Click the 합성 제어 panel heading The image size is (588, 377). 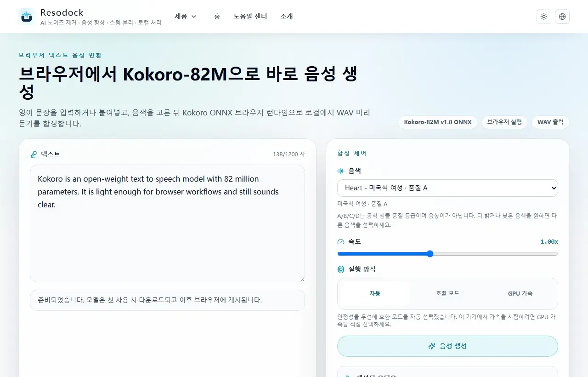pyautogui.click(x=352, y=154)
